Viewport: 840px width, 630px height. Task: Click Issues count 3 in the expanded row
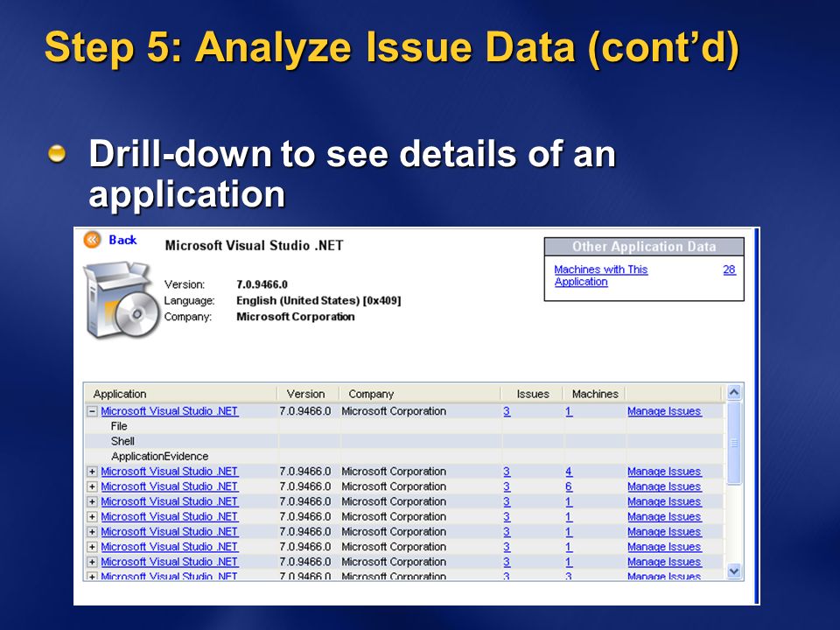[x=507, y=411]
